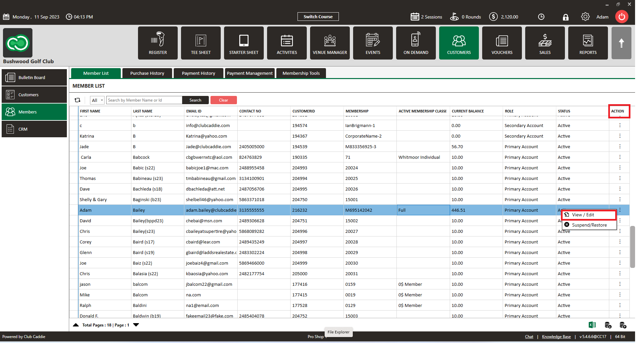Image resolution: width=644 pixels, height=343 pixels.
Task: Click the 0 Rounds golf cart indicator
Action: 465,17
